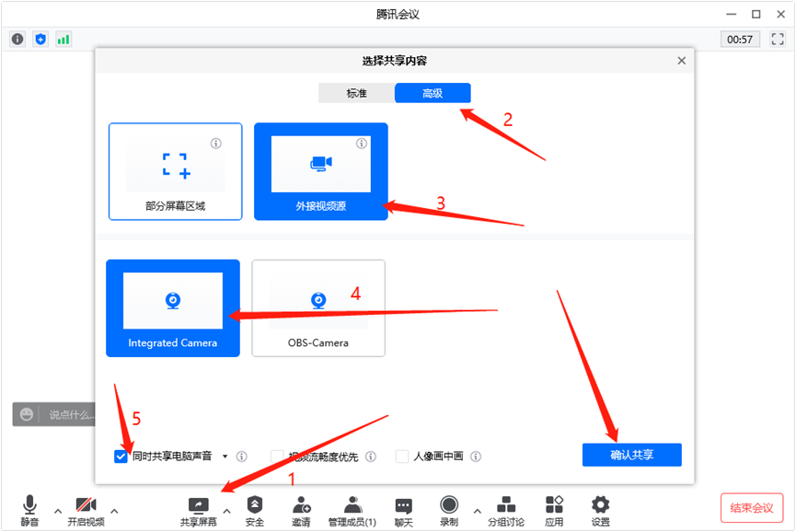This screenshot has height=532, width=796.
Task: Choose the OBS-Camera source
Action: tap(318, 308)
